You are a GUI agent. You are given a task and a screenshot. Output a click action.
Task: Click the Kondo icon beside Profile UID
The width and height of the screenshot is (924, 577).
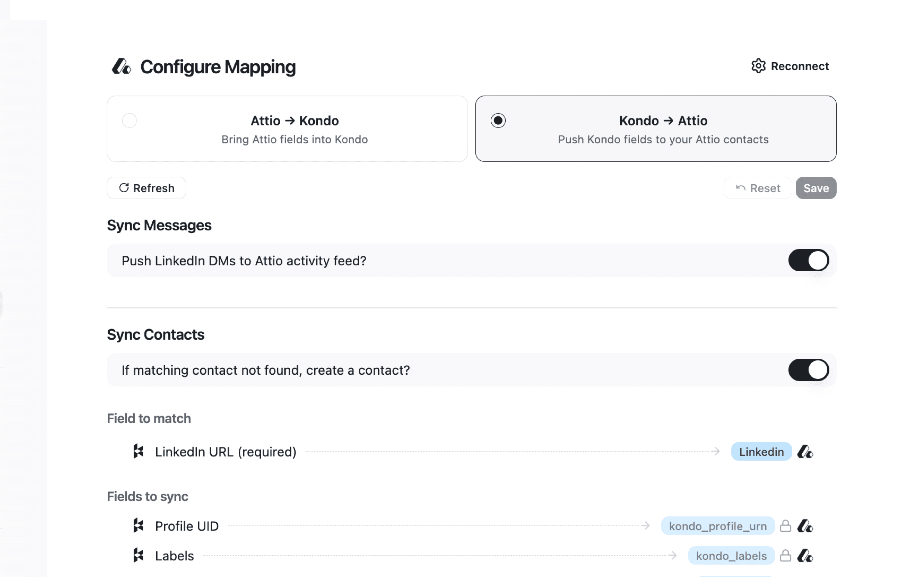[138, 526]
